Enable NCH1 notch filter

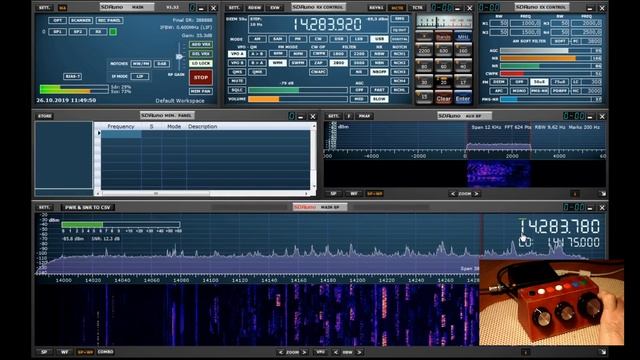(399, 53)
